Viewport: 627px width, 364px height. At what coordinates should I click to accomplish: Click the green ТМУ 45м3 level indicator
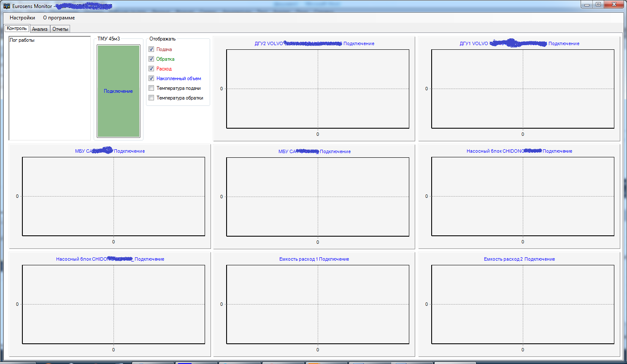pyautogui.click(x=118, y=91)
